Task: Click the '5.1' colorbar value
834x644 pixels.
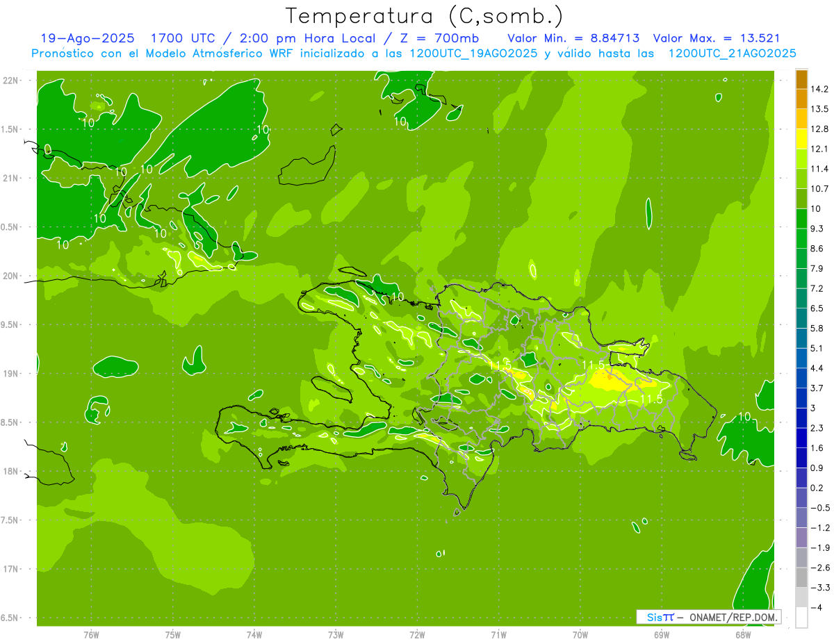Action: tap(817, 348)
